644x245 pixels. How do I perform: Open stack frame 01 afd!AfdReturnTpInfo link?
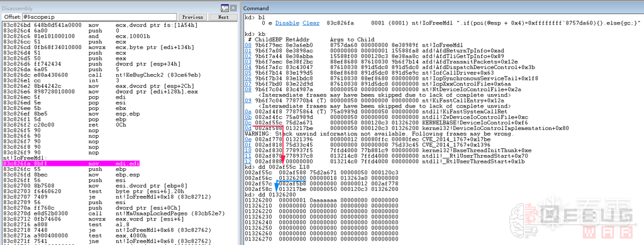[x=248, y=50]
